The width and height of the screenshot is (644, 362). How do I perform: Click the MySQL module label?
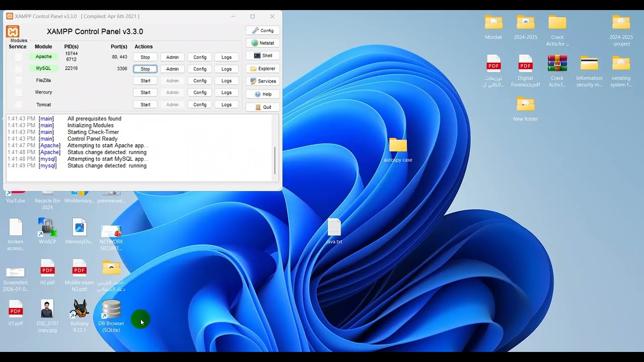(x=43, y=68)
